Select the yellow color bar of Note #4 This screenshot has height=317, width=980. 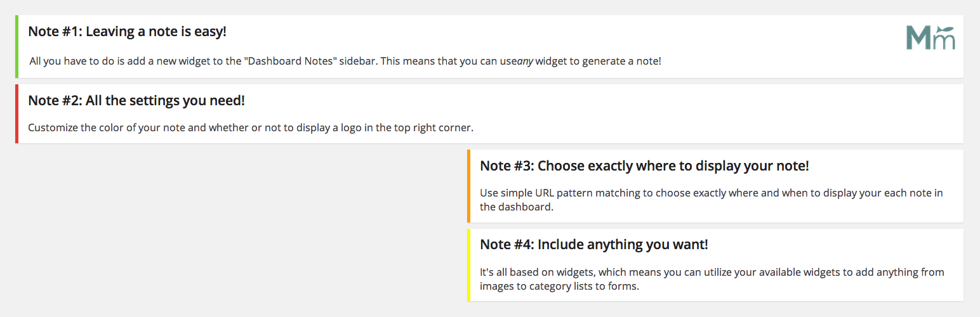pos(468,265)
